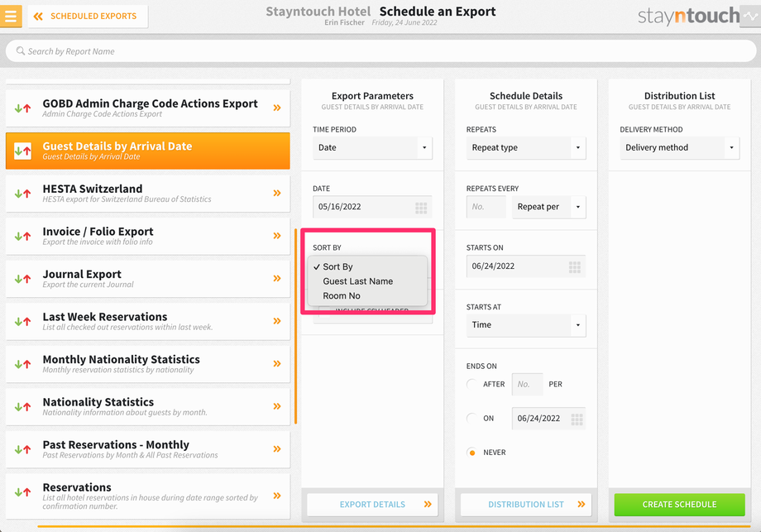The width and height of the screenshot is (761, 532).
Task: Select the Last Week Reservations report
Action: [x=147, y=321]
